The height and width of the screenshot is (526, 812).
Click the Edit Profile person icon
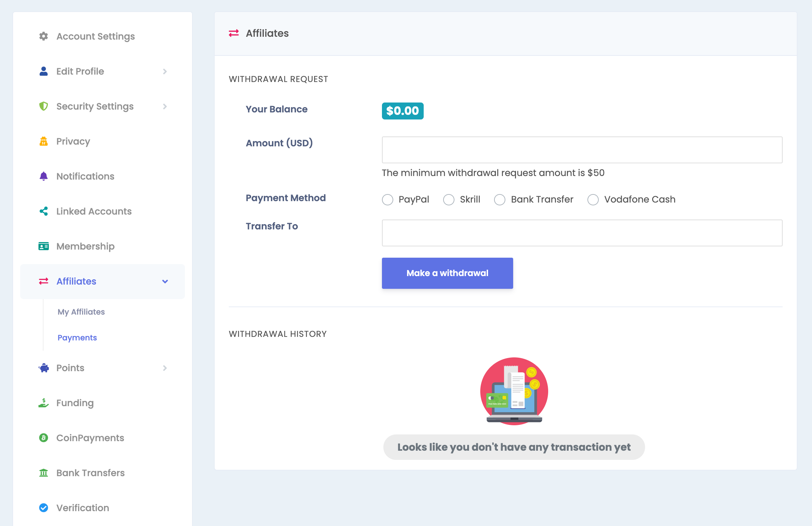point(43,71)
